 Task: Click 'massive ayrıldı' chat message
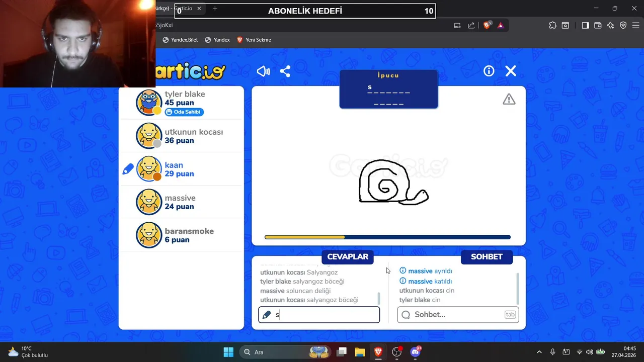pyautogui.click(x=426, y=271)
